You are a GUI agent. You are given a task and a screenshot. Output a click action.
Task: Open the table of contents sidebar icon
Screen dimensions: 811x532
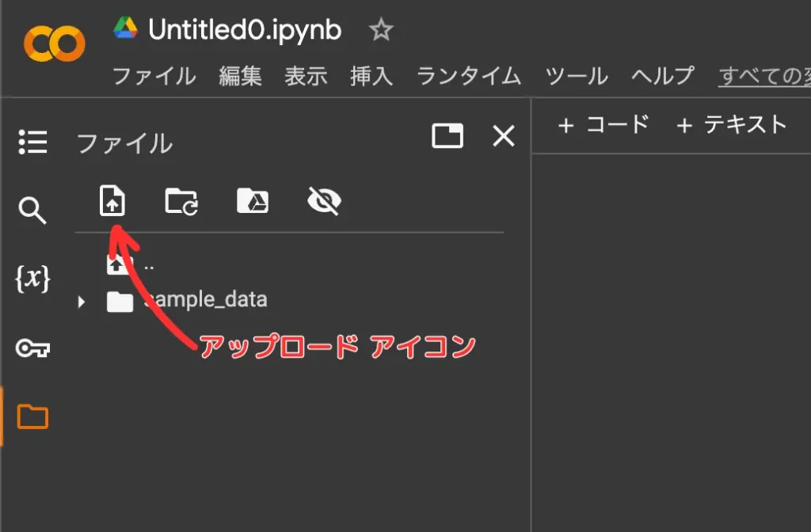coord(32,142)
